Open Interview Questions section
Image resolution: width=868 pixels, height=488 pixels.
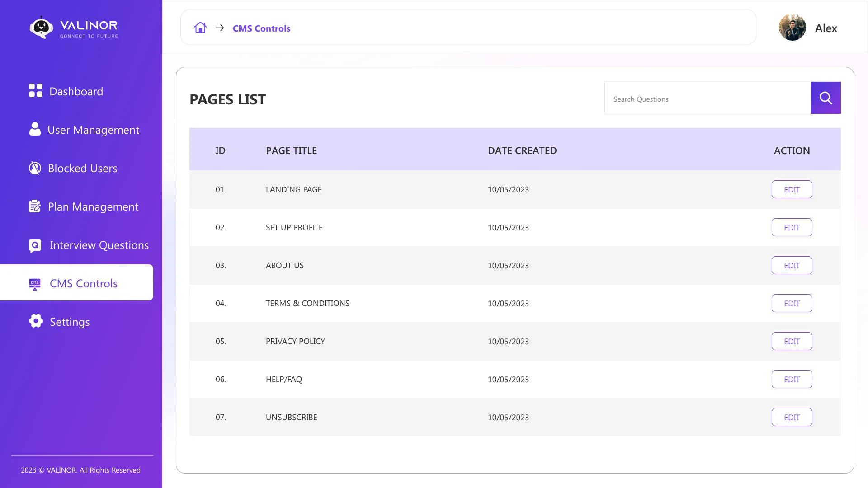(99, 245)
